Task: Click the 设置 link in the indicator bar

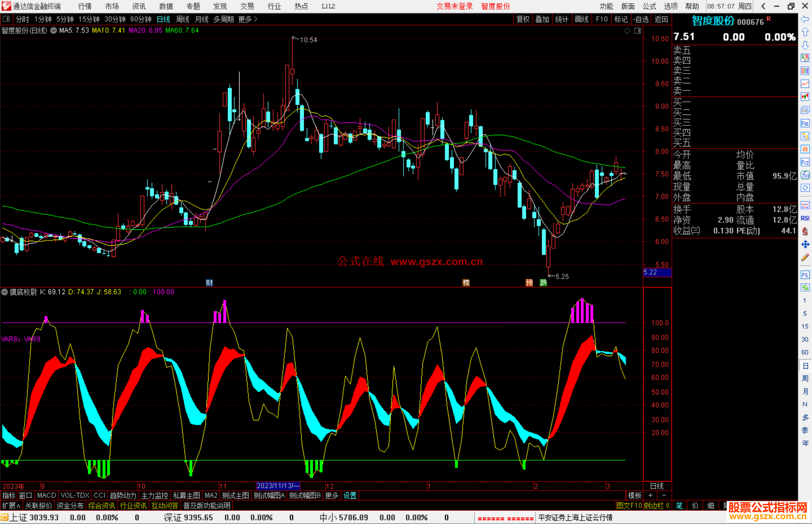Action: click(x=350, y=495)
